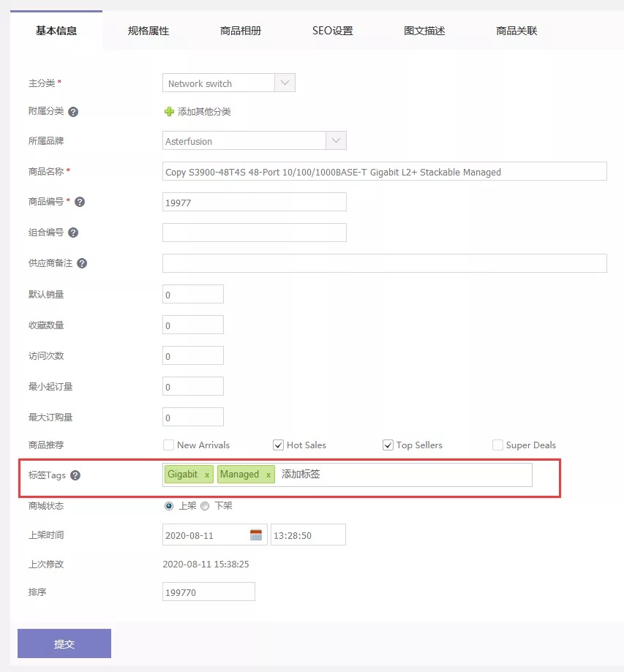Uncheck the Hot Sales checkbox
The image size is (624, 672).
(278, 445)
